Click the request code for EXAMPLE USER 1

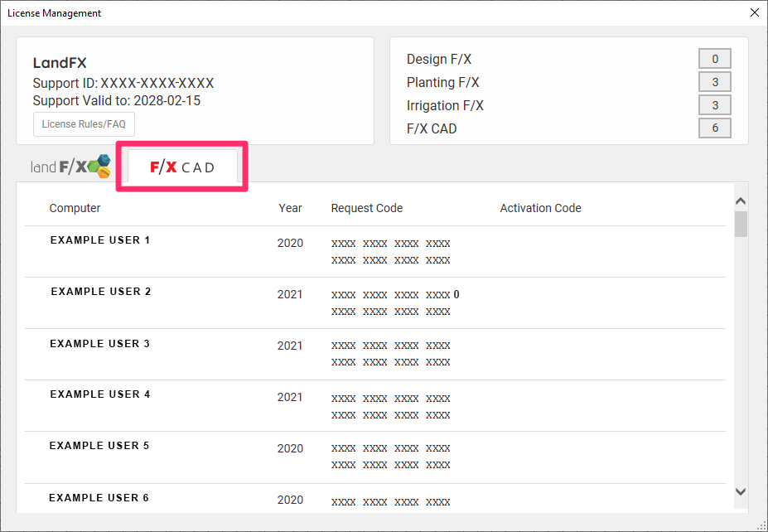pyautogui.click(x=390, y=252)
